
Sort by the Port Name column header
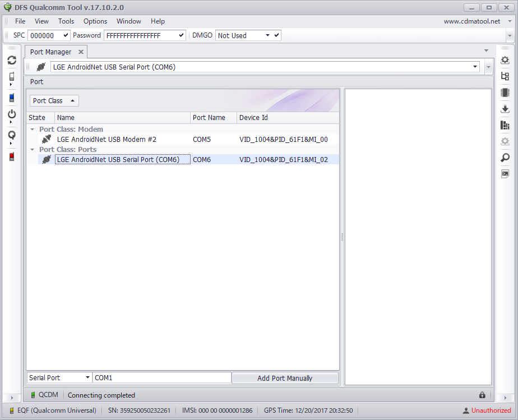coord(214,118)
